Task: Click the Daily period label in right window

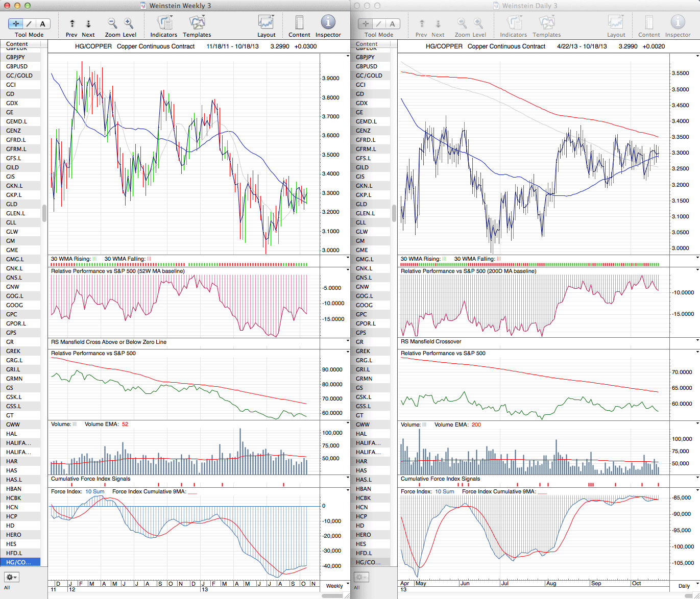Action: pos(684,586)
